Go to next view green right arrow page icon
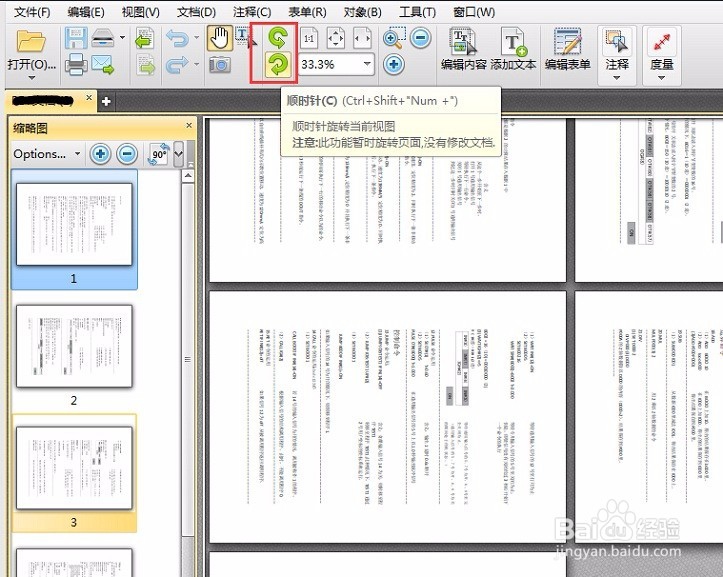The image size is (723, 577). [146, 64]
